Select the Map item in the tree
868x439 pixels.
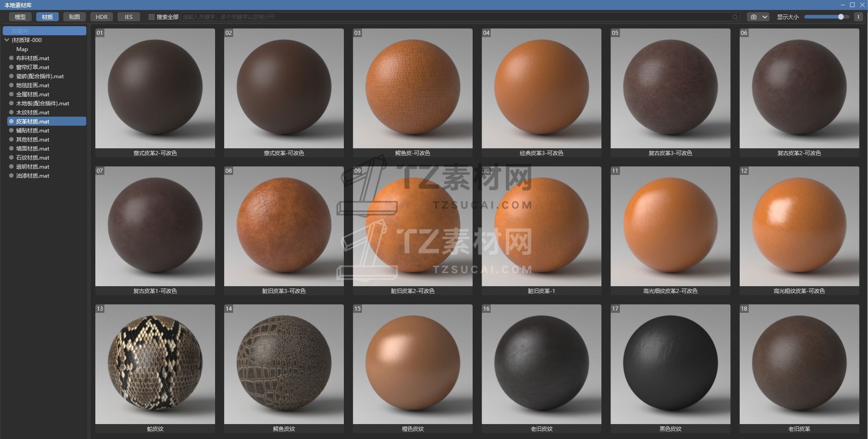tap(22, 49)
